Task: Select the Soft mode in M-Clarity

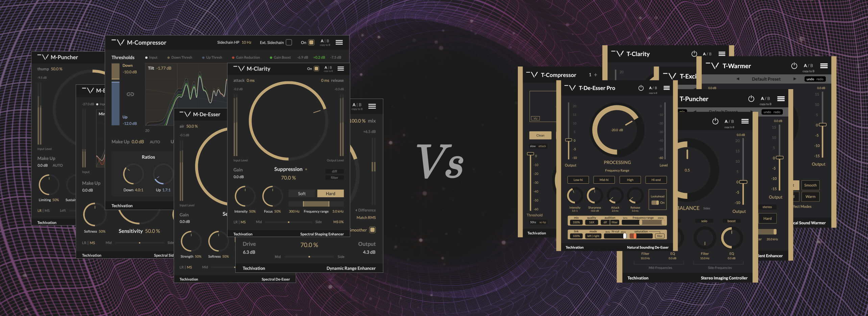Action: (302, 193)
